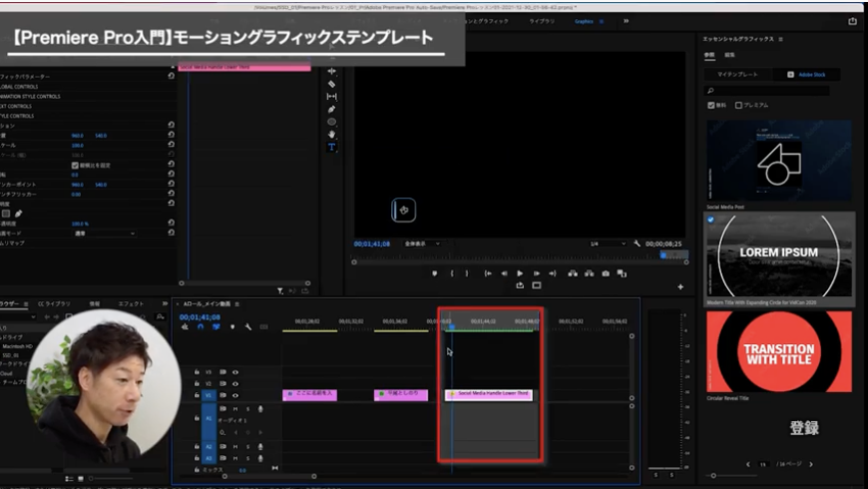Open the comparison view button
The image size is (868, 489).
pyautogui.click(x=622, y=273)
